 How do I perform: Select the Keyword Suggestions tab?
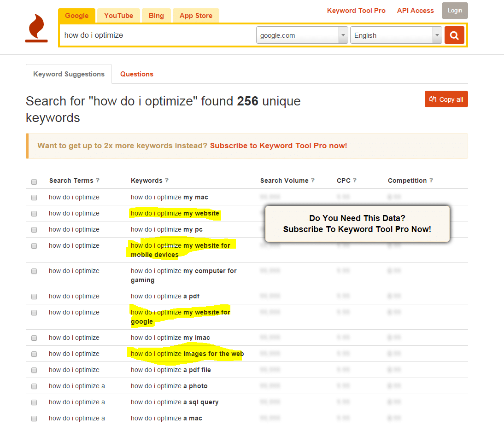click(x=69, y=74)
